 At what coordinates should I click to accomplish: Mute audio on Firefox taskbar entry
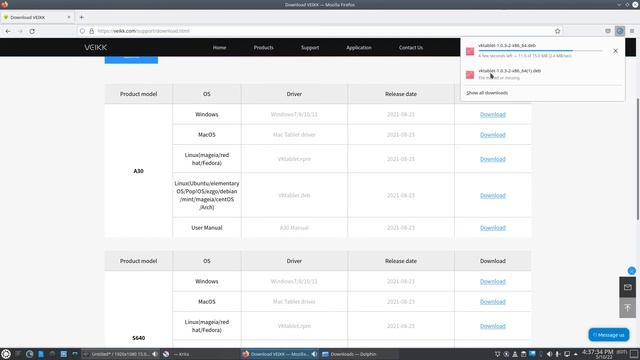[x=314, y=354]
